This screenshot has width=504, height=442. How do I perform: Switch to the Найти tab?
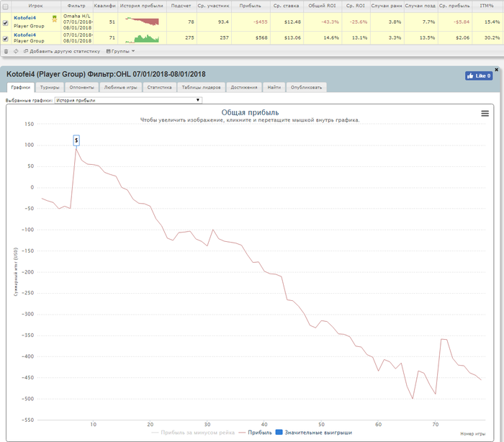[x=274, y=87]
